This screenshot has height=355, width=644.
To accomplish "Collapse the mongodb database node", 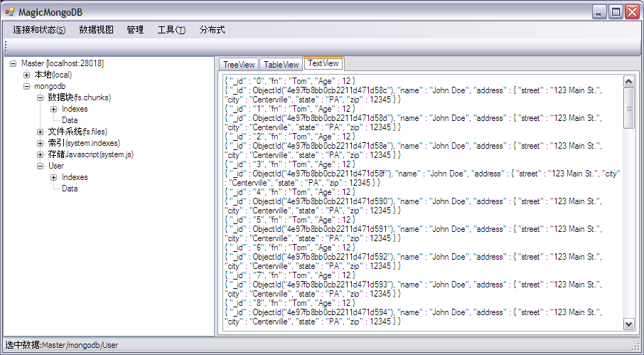I will pos(27,87).
